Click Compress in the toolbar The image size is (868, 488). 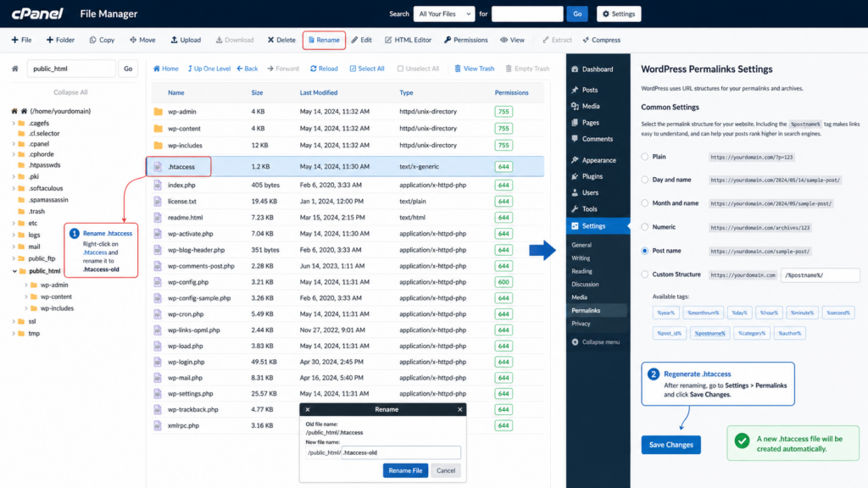pos(601,40)
